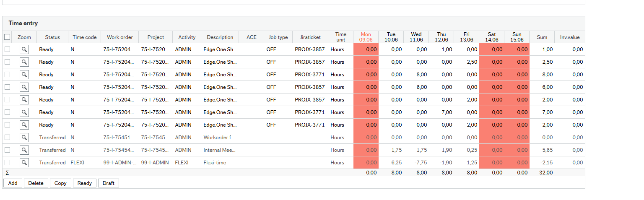Click the Status column header
The image size is (644, 200).
(52, 37)
